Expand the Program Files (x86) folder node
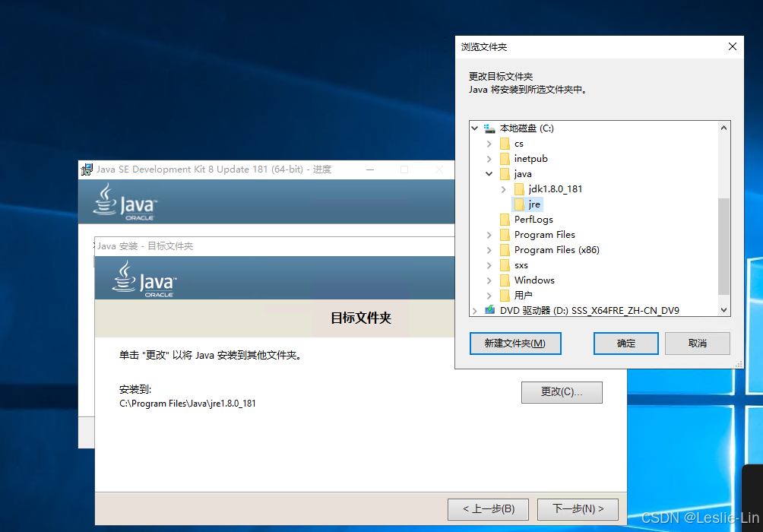 (x=489, y=250)
